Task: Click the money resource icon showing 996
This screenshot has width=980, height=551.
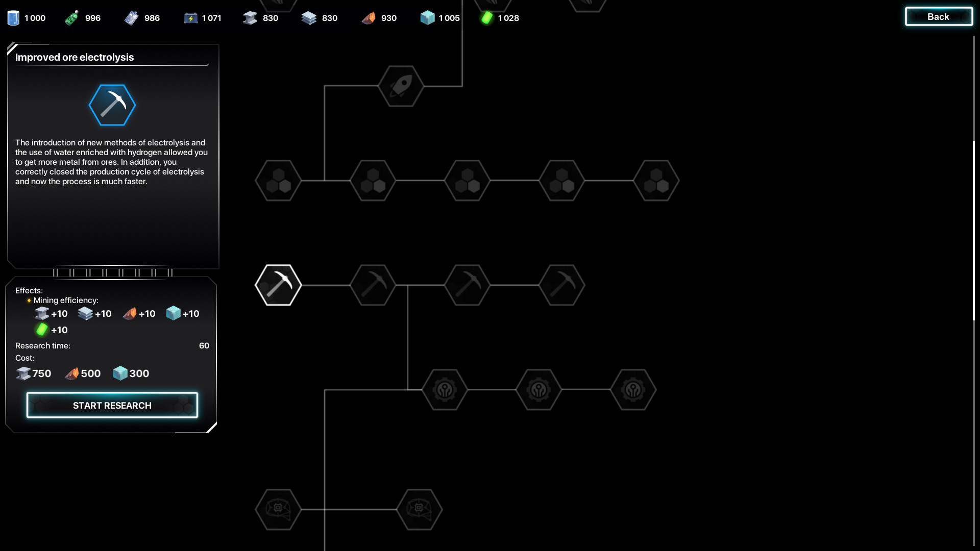Action: [71, 17]
